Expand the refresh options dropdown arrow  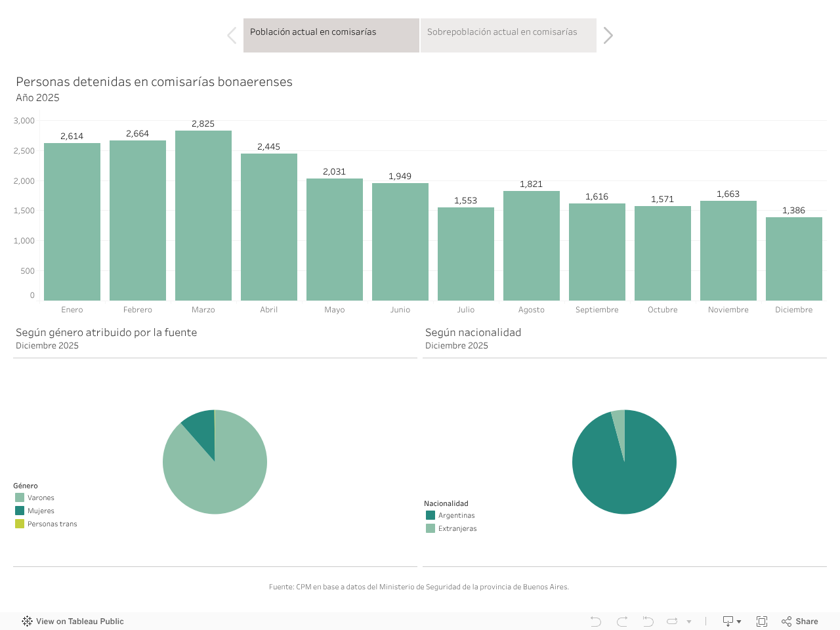point(689,621)
